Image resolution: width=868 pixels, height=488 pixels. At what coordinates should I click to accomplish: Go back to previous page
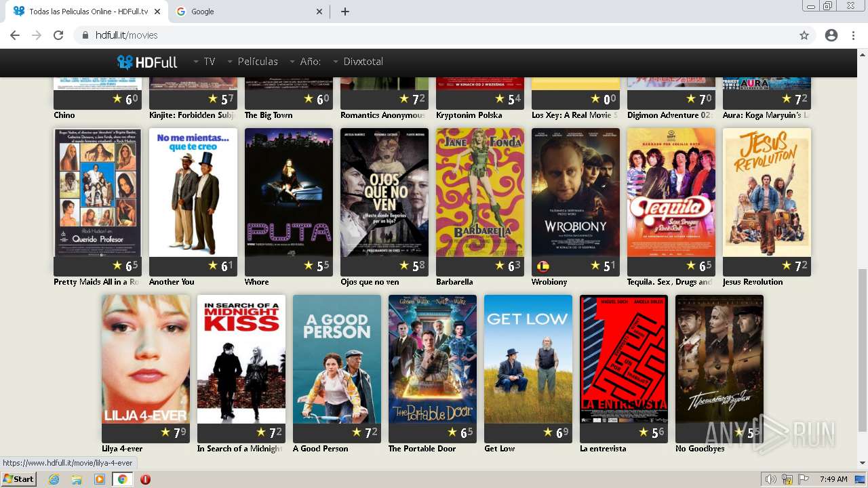[x=15, y=35]
